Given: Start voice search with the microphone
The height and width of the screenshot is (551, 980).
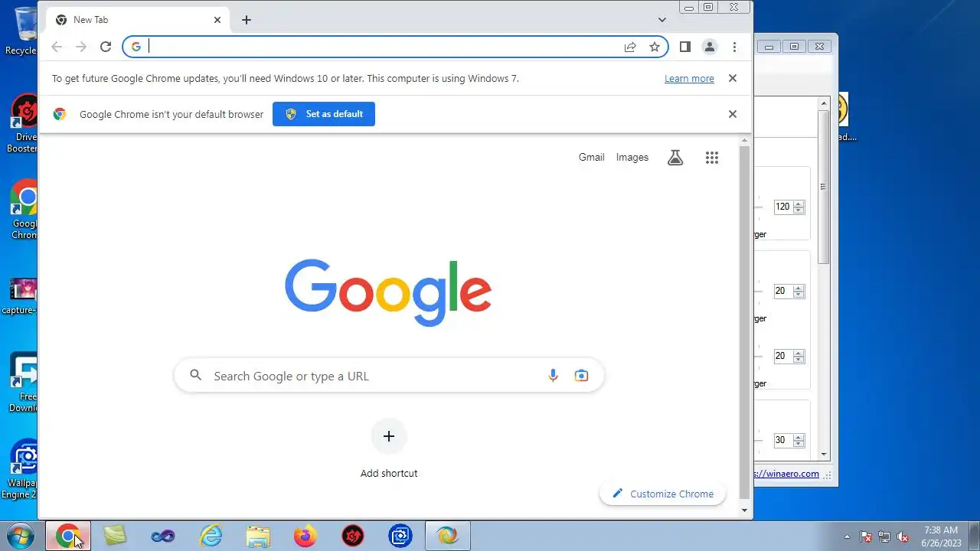Looking at the screenshot, I should tap(553, 376).
